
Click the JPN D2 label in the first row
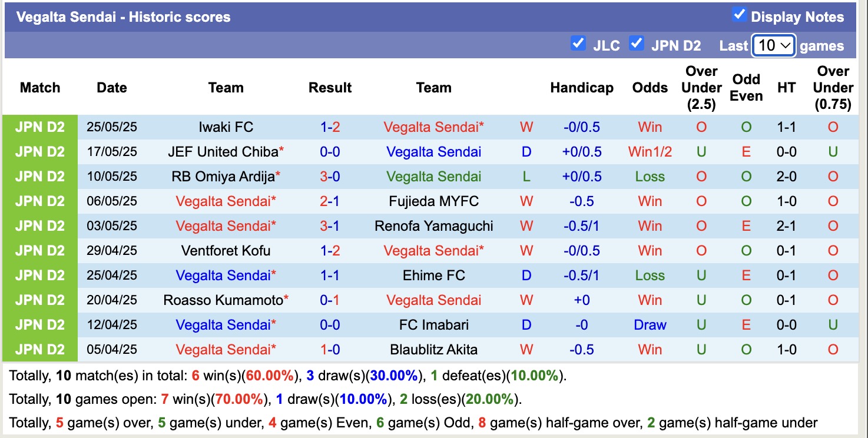pyautogui.click(x=40, y=127)
